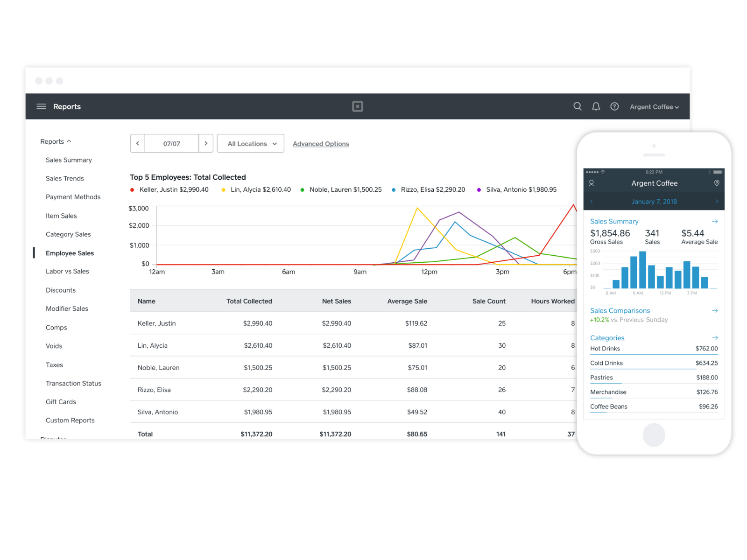Select Employee Sales in sidebar
Image resolution: width=747 pixels, height=560 pixels.
[70, 253]
